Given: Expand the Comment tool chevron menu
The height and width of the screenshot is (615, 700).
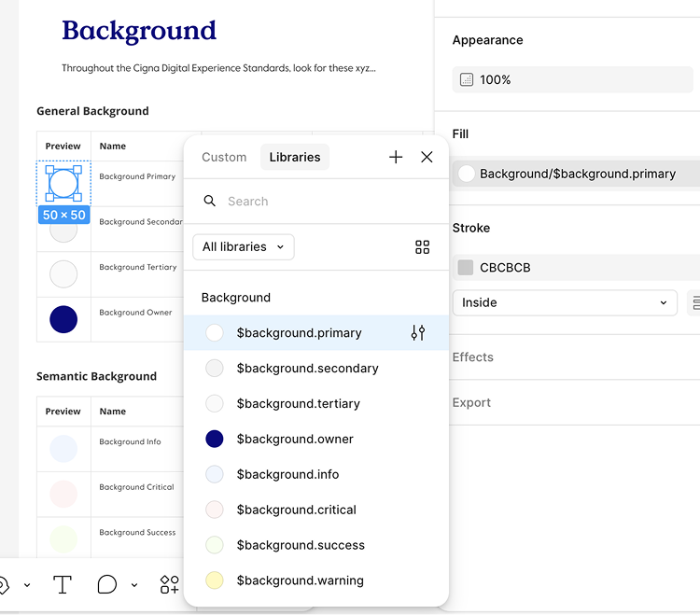Looking at the screenshot, I should [x=134, y=586].
